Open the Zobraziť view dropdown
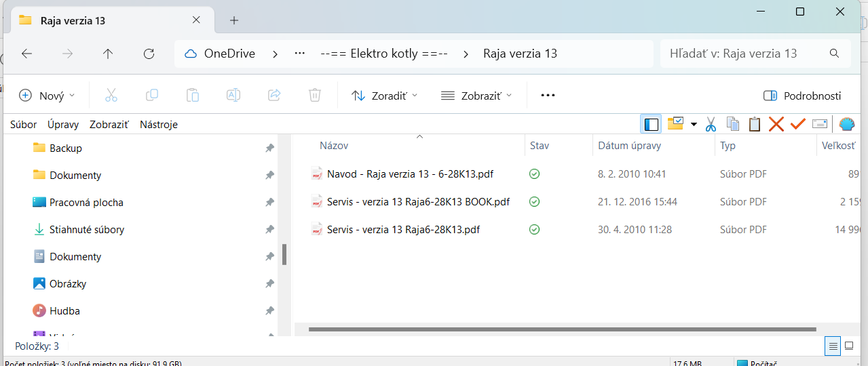 [x=476, y=96]
